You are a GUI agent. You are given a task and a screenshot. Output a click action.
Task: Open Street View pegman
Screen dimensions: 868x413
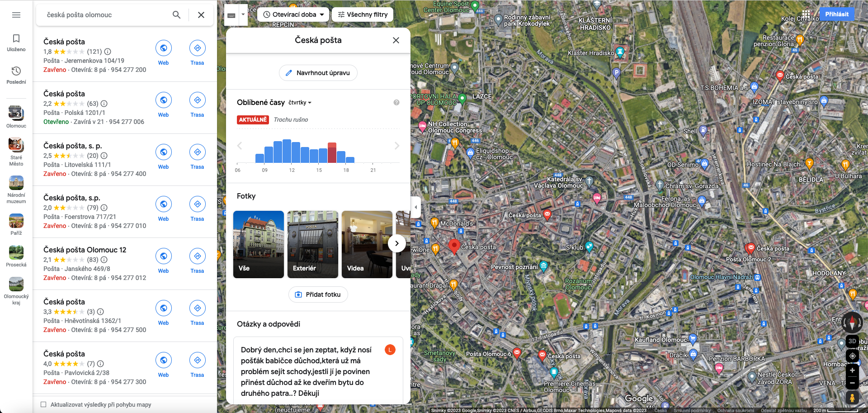[852, 398]
